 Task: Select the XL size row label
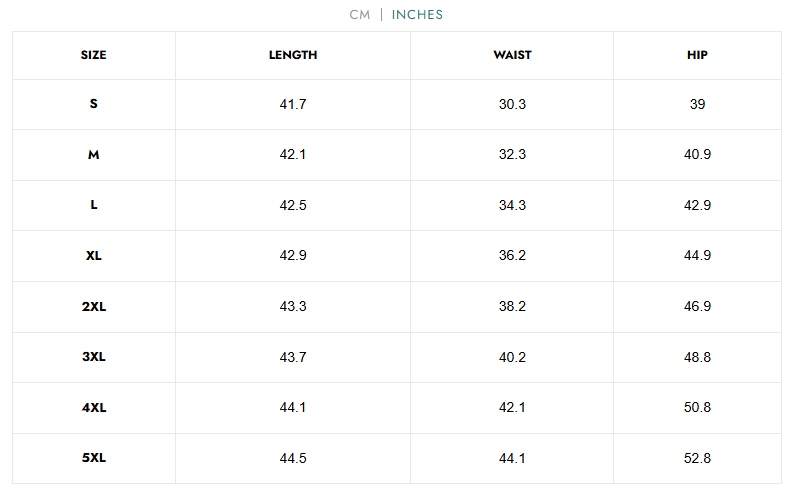pos(94,256)
